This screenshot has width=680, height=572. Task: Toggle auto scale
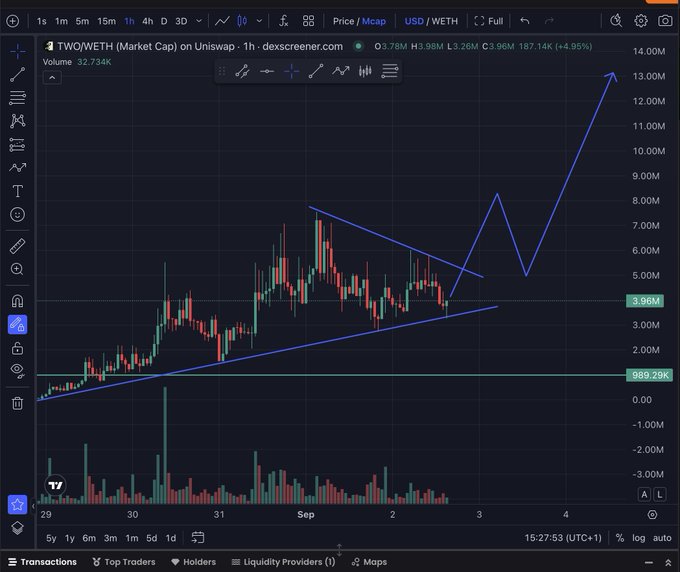pyautogui.click(x=662, y=538)
